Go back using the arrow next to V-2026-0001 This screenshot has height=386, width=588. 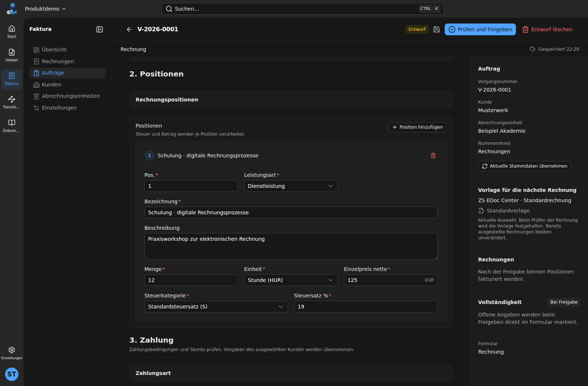pos(129,29)
